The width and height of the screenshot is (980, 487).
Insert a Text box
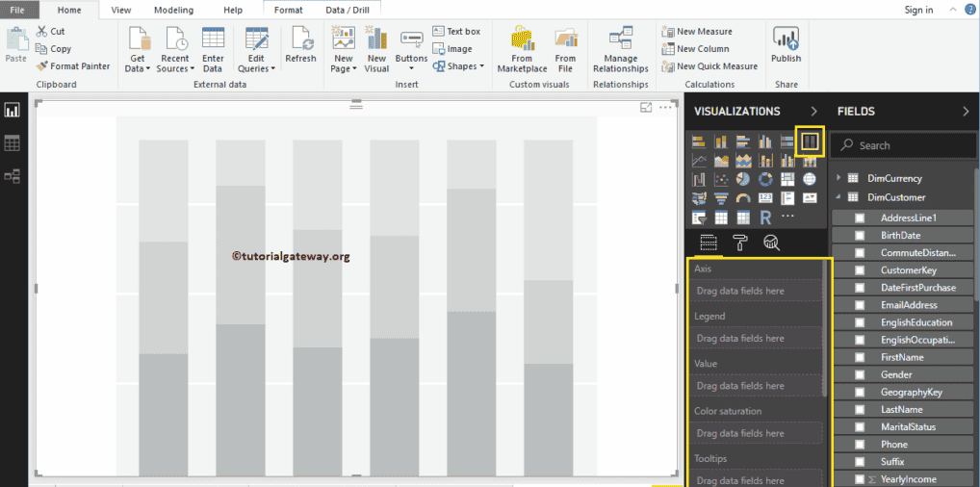click(x=456, y=31)
